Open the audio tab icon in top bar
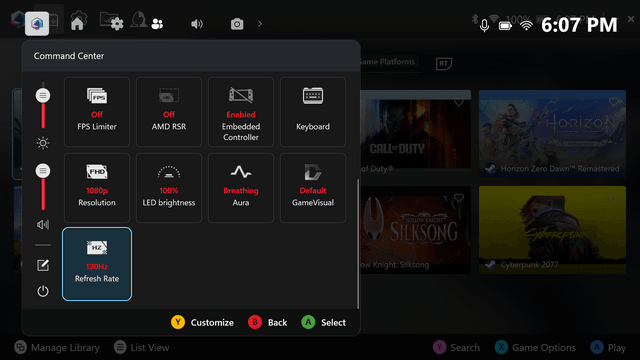The image size is (640, 360). tap(197, 24)
